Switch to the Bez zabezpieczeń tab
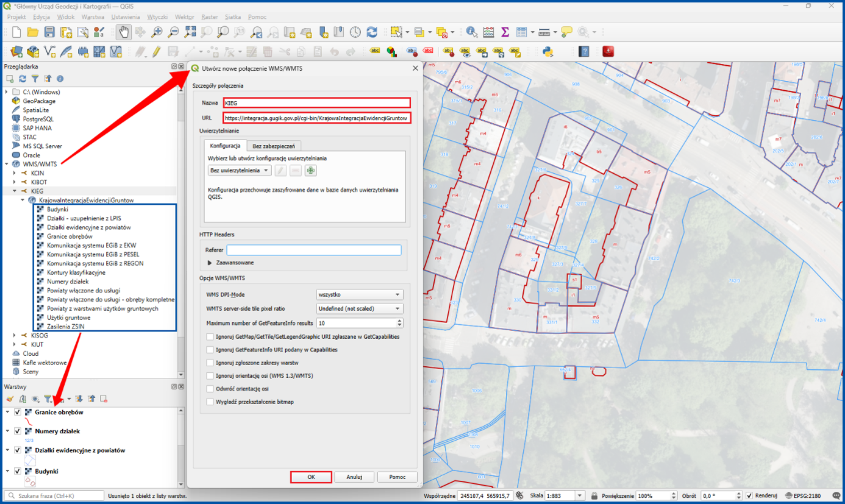The height and width of the screenshot is (504, 845). pyautogui.click(x=274, y=146)
